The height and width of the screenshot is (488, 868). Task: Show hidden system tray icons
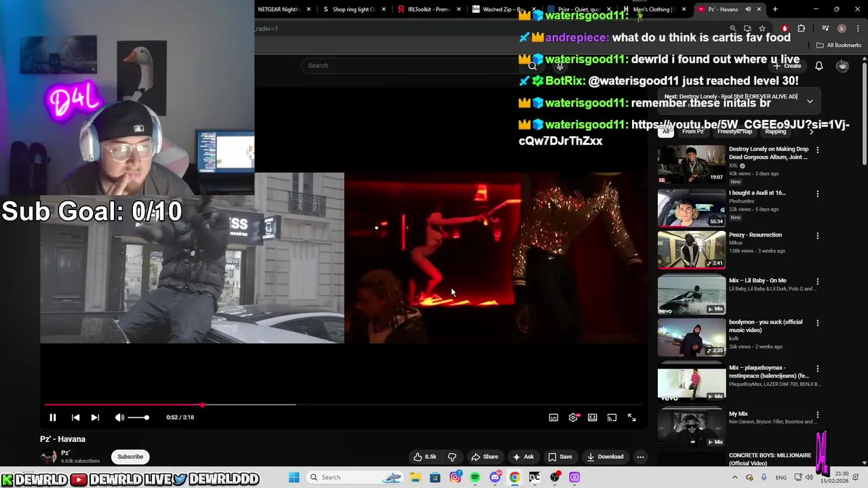[734, 477]
